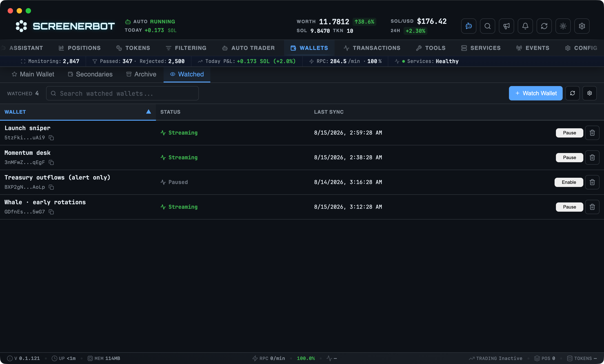Click the POS layers icon in status bar
Viewport: 604px width, 364px height.
[537, 358]
